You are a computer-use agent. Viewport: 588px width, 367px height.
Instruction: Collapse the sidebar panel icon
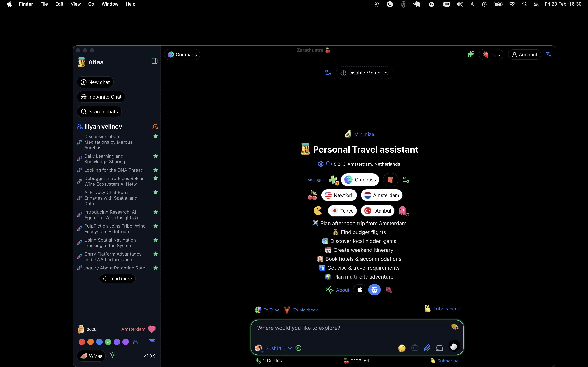155,61
